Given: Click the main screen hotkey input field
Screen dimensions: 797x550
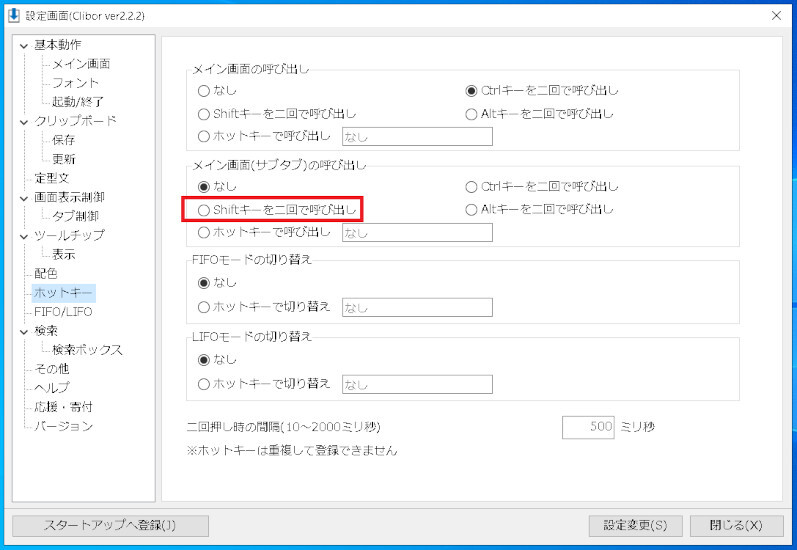Looking at the screenshot, I should (417, 137).
